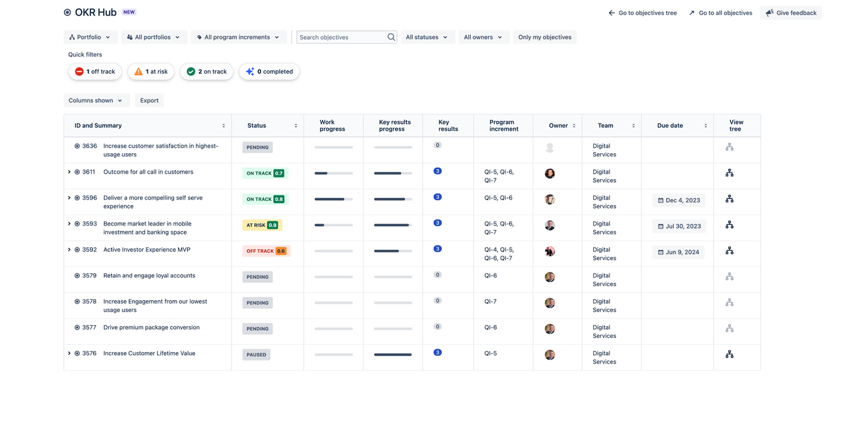Viewport: 868px width, 442px height.
Task: Open the All statuses dropdown
Action: (x=426, y=37)
